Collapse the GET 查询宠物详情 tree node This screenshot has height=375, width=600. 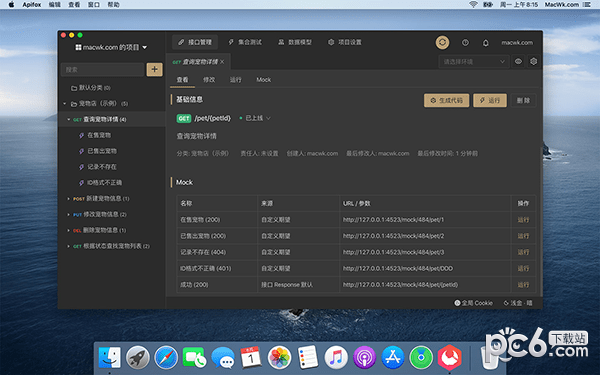(x=68, y=119)
